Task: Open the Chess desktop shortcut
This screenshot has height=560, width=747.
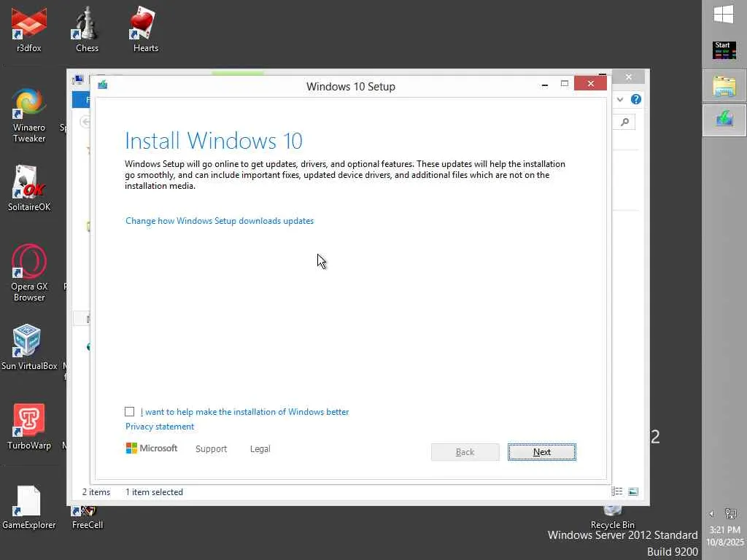Action: (88, 29)
